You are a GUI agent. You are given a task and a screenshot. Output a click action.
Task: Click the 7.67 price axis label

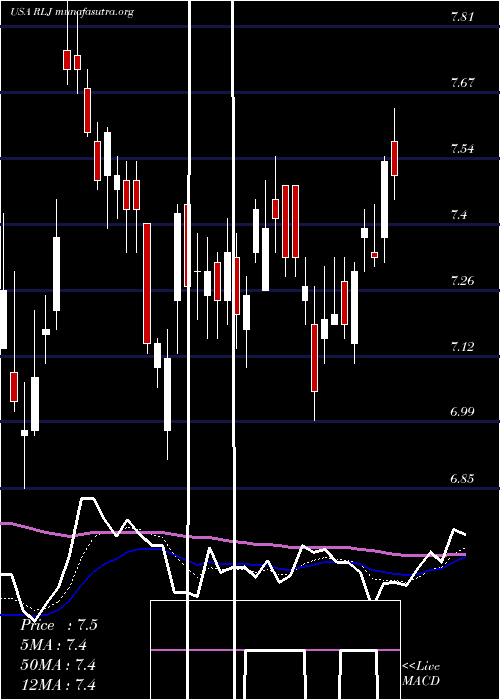coord(462,83)
